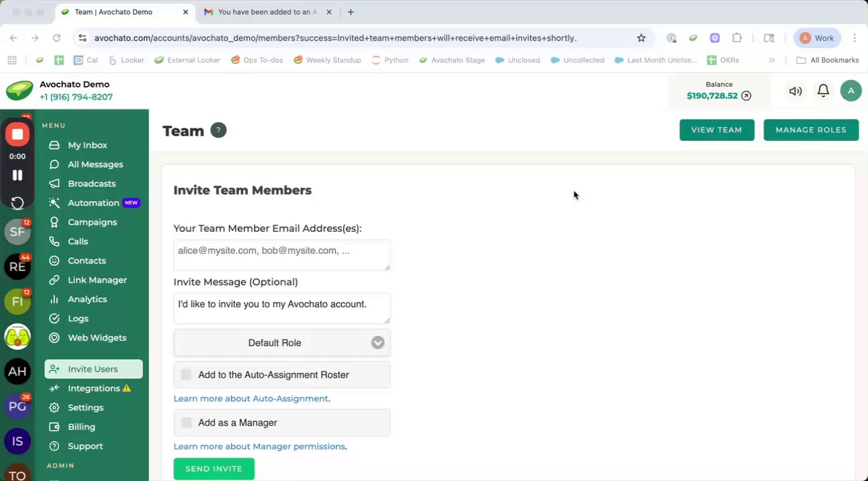
Task: Toggle the sound speaker icon
Action: pyautogui.click(x=795, y=91)
